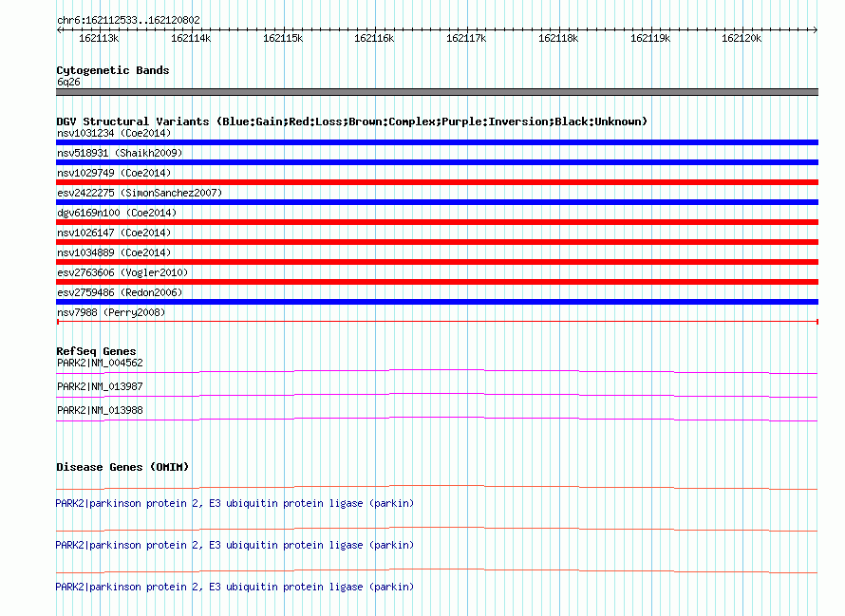The width and height of the screenshot is (845, 616).
Task: Click the 162115k ruler tick label
Action: click(283, 38)
